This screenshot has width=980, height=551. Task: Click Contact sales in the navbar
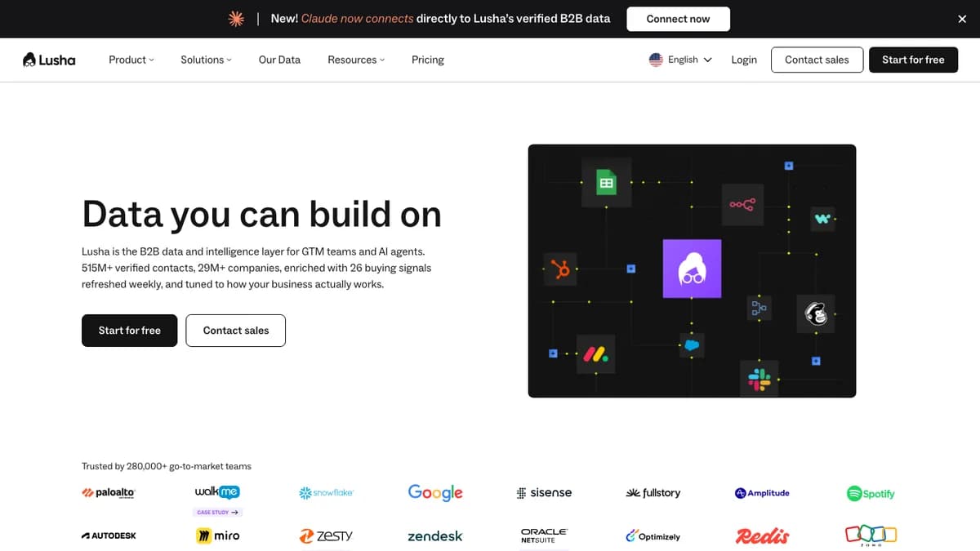tap(817, 60)
